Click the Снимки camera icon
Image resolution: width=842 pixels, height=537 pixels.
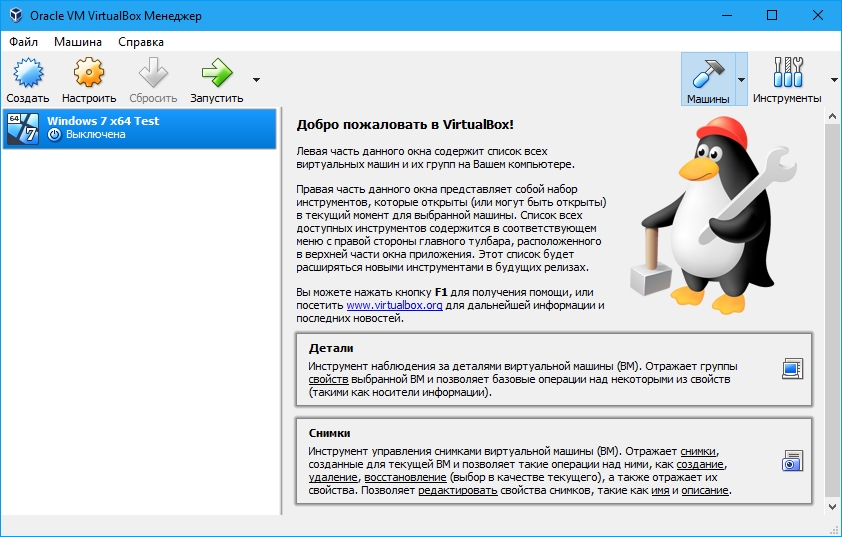[x=792, y=461]
